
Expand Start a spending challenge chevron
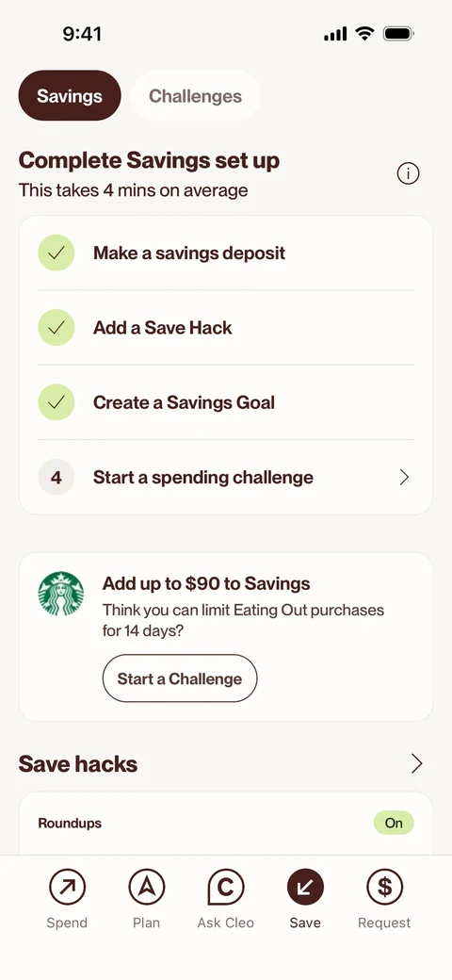405,478
